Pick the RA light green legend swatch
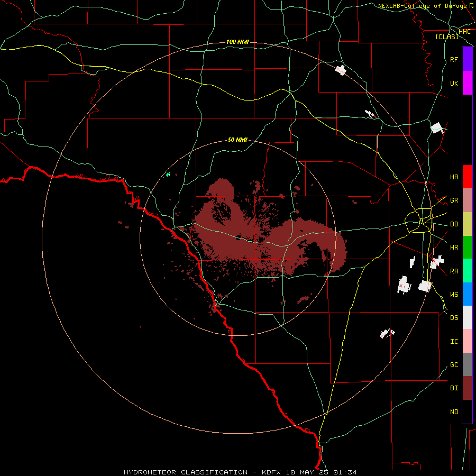Image resolution: width=476 pixels, height=476 pixels. click(467, 271)
